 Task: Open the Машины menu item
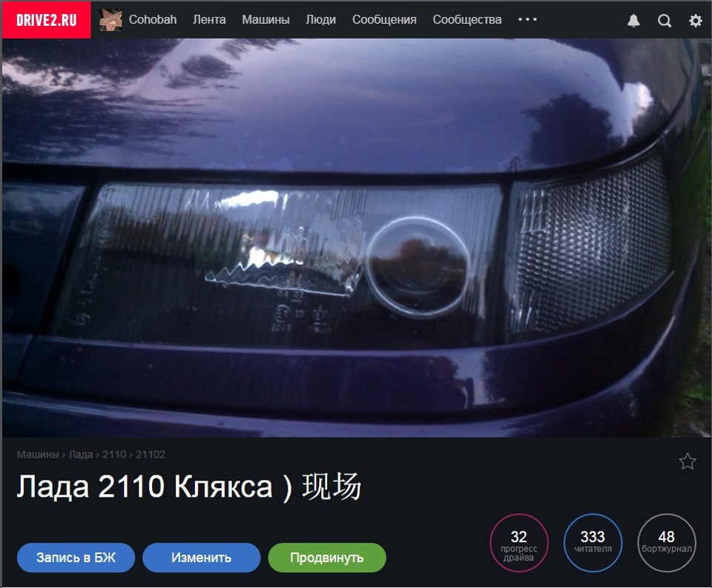point(266,19)
